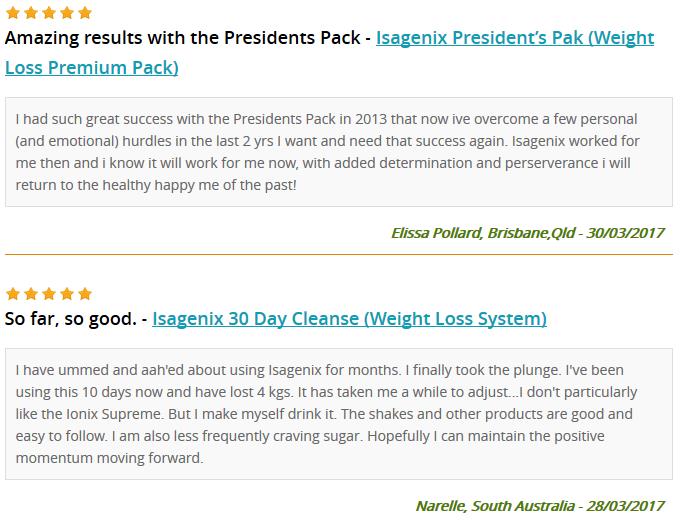The width and height of the screenshot is (680, 522).
Task: Click the 'Amazing results with the Presidents Pack' heading
Action: click(182, 38)
